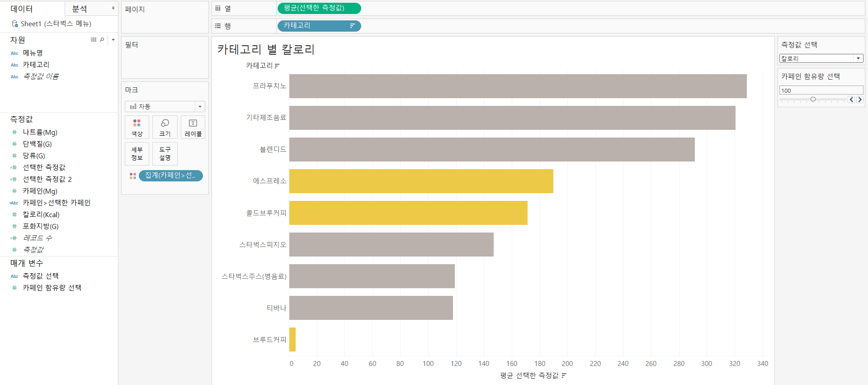Image resolution: width=868 pixels, height=385 pixels.
Task: Click the 스타벅스주스(병음료) category label
Action: click(254, 276)
